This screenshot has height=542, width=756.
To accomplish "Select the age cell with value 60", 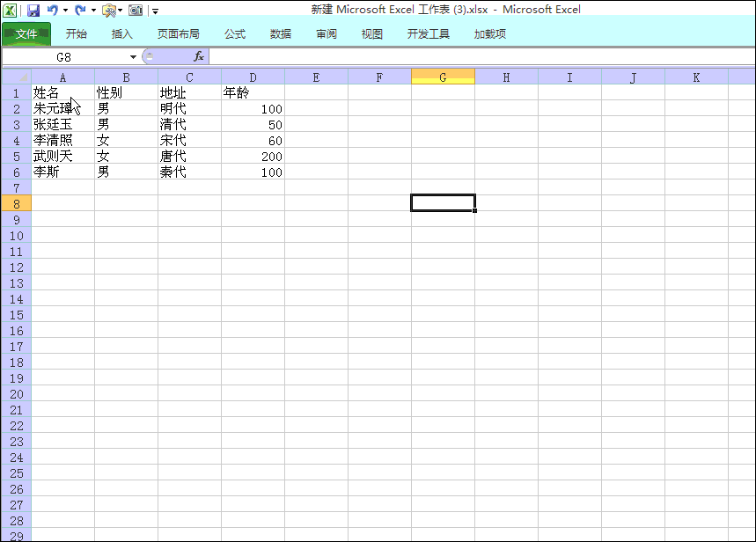I will (253, 140).
